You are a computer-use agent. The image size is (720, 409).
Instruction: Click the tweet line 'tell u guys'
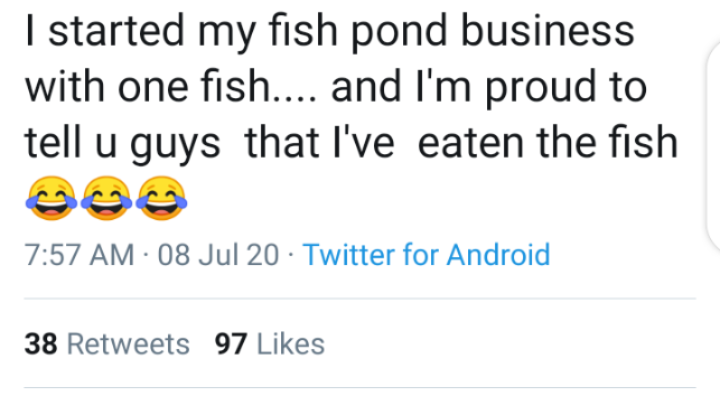(351, 144)
